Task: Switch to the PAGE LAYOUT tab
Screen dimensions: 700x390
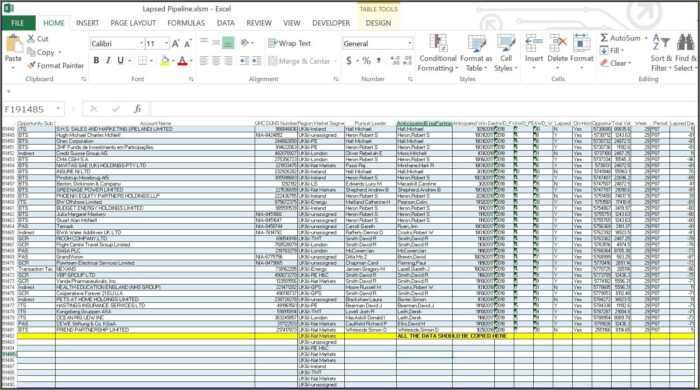Action: coord(133,23)
